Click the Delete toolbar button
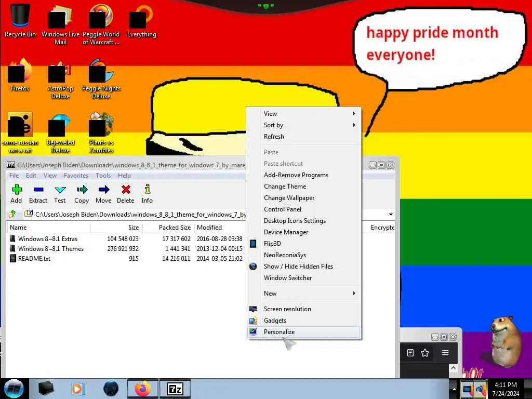 [x=126, y=194]
